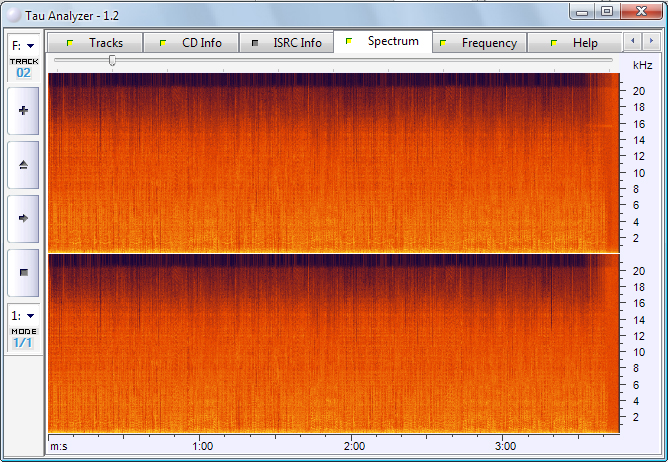The width and height of the screenshot is (668, 462).
Task: Select the ISRC Info tab
Action: [286, 43]
